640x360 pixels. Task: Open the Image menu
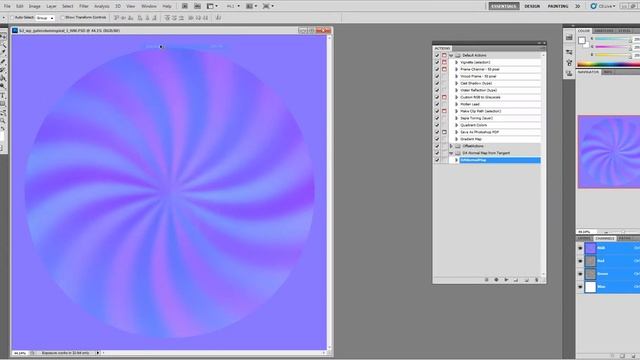point(34,6)
